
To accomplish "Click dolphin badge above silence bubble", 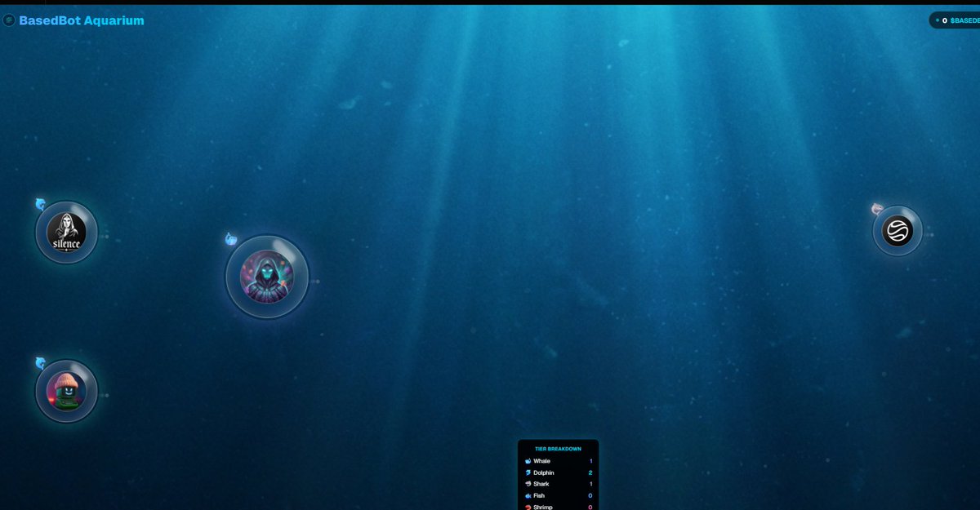I will click(40, 203).
